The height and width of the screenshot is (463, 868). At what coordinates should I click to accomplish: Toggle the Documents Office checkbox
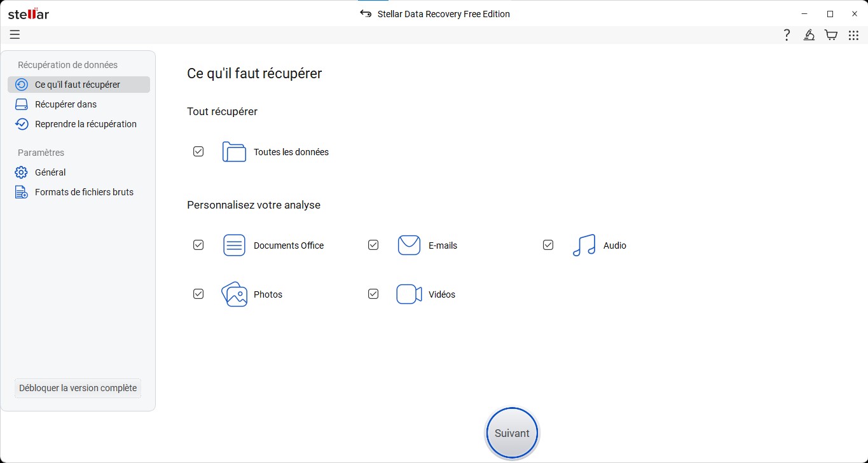[x=198, y=245]
